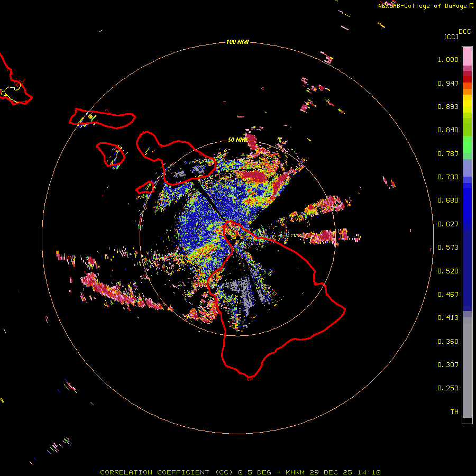Select the 0.467 color scale value
Image resolution: width=476 pixels, height=476 pixels.
[x=448, y=295]
